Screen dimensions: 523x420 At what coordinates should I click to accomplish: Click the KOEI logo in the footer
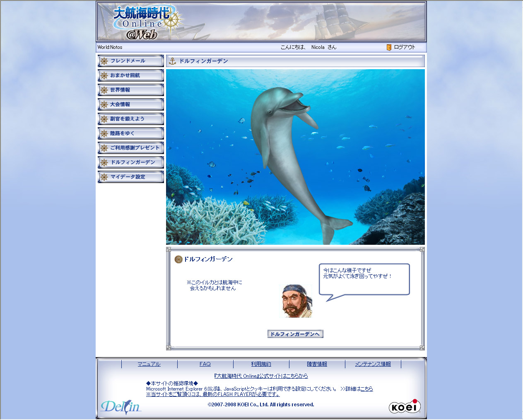click(405, 407)
